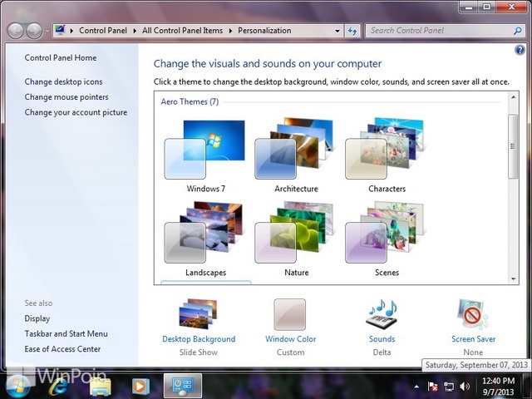The height and width of the screenshot is (399, 532).
Task: Click themes list scroll up arrow
Action: 514,97
